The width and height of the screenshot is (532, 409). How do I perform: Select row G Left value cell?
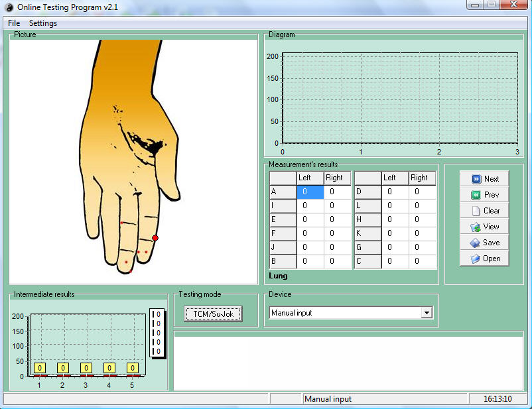(x=395, y=247)
